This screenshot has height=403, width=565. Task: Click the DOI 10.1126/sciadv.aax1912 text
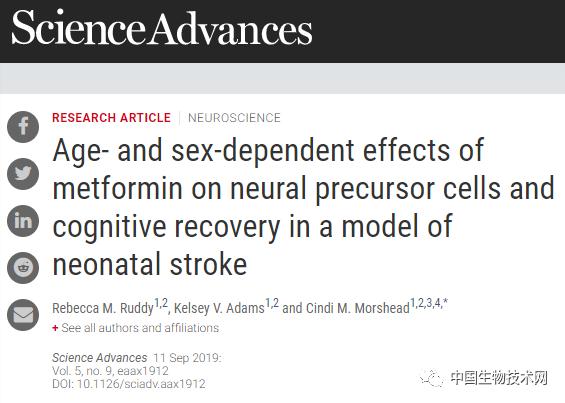tap(129, 384)
